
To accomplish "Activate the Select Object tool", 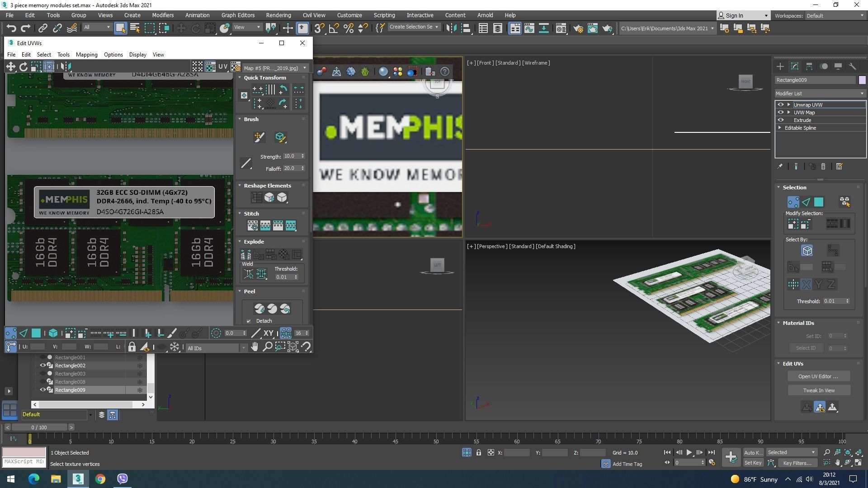I will tap(120, 28).
